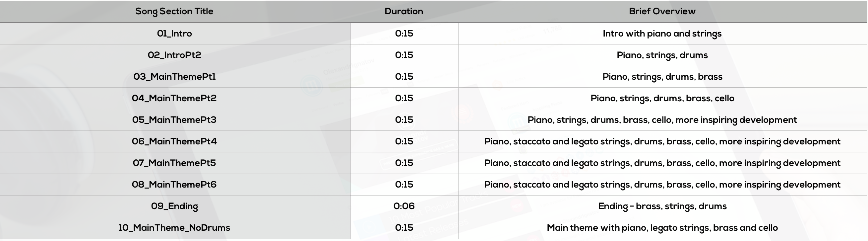Image resolution: width=868 pixels, height=241 pixels.
Task: Click the Song Section Title column header
Action: click(174, 12)
